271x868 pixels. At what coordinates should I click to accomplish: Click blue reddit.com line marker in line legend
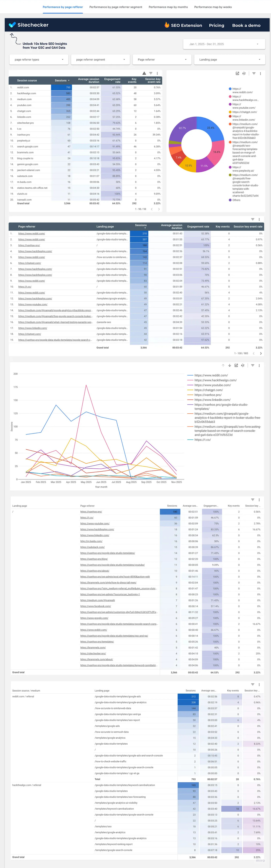pyautogui.click(x=190, y=375)
